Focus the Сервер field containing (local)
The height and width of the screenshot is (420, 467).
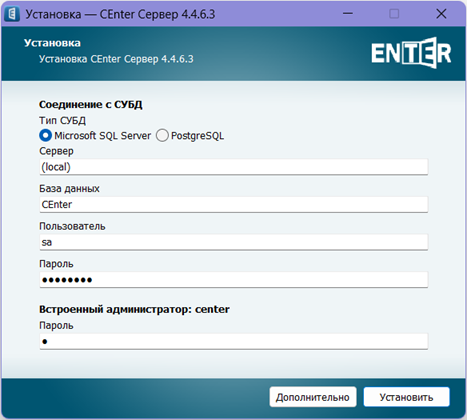click(233, 167)
